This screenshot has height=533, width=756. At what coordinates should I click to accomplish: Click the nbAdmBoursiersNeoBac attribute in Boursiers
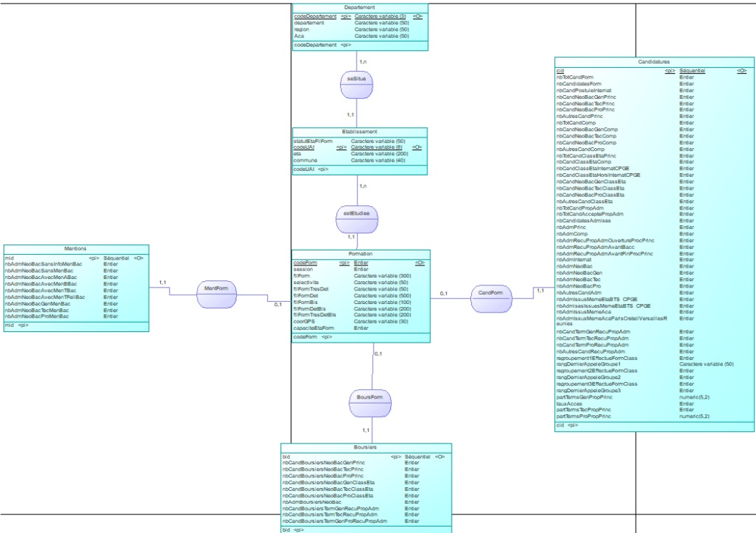[x=315, y=502]
